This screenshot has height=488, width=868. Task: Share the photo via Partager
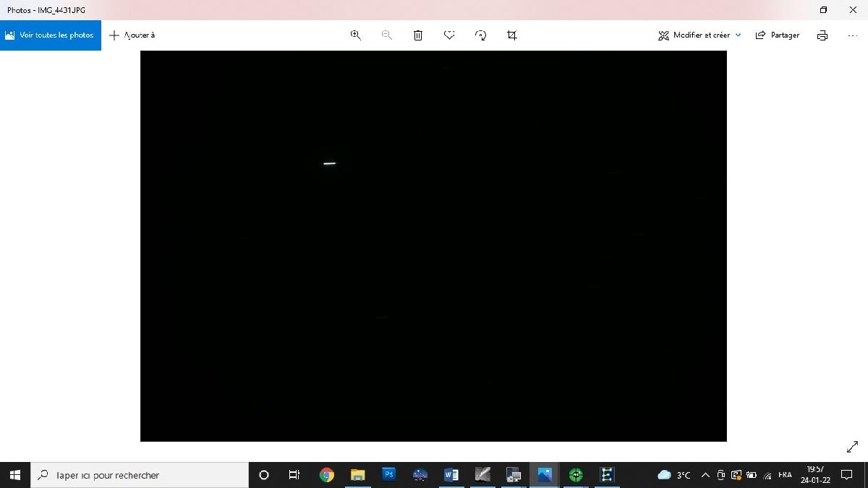click(778, 35)
